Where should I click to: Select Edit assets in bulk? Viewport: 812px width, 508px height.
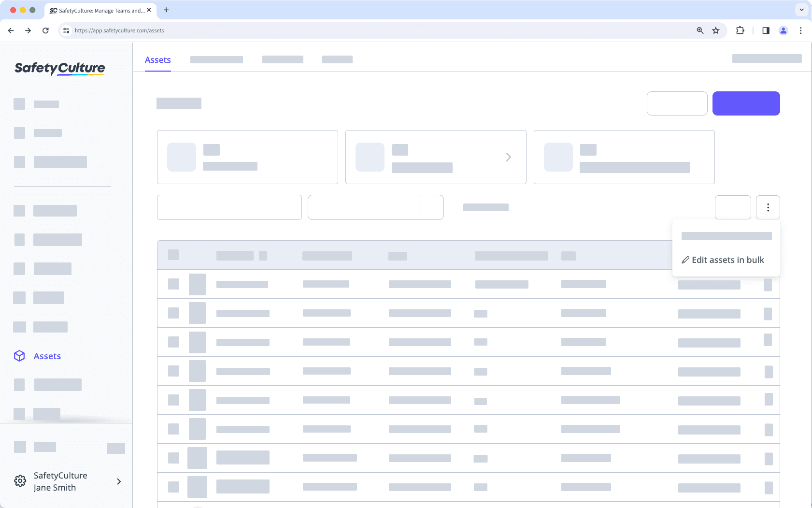727,260
